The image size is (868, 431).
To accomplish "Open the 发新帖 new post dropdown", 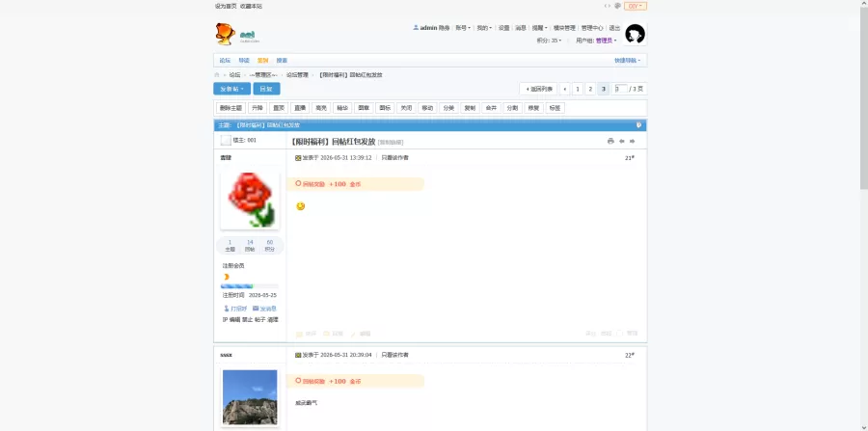I will 231,89.
